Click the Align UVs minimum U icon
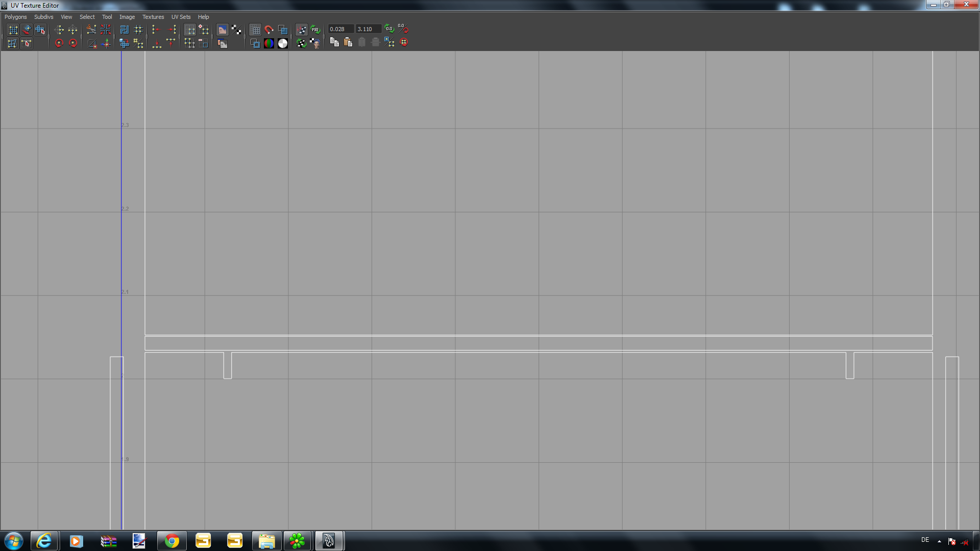This screenshot has width=980, height=551. click(x=156, y=30)
